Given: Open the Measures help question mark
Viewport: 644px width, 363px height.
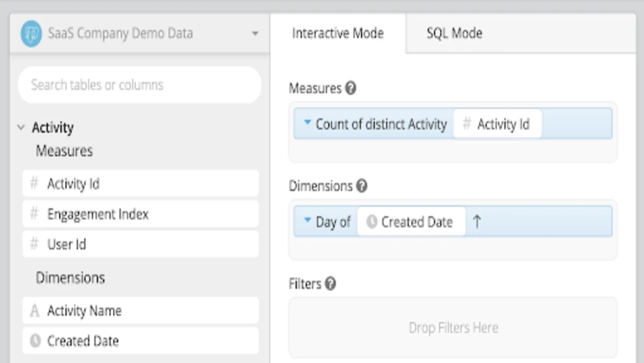Looking at the screenshot, I should [350, 88].
